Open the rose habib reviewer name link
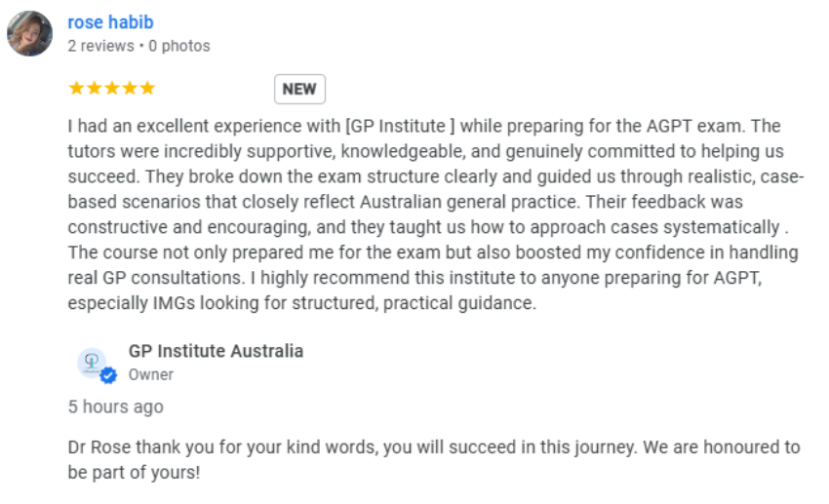 (x=110, y=22)
